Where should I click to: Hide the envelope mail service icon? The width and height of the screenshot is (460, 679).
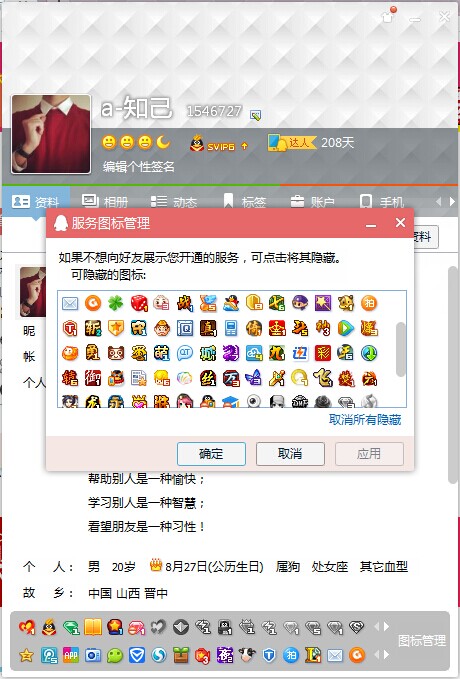[70, 303]
